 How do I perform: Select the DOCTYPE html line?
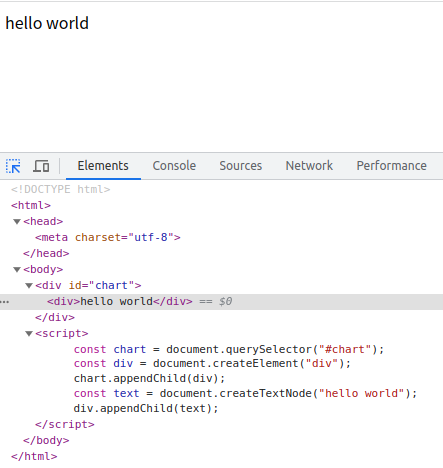[60, 189]
